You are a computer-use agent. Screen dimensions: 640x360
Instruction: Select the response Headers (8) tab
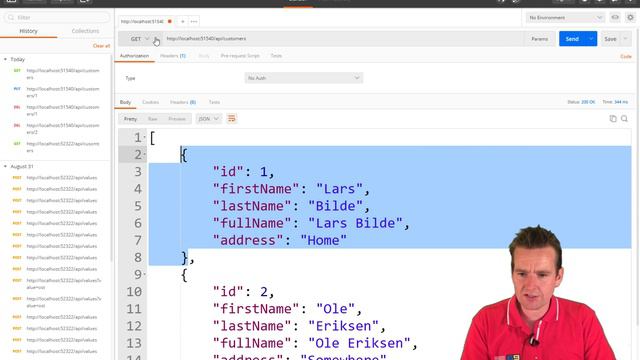183,102
